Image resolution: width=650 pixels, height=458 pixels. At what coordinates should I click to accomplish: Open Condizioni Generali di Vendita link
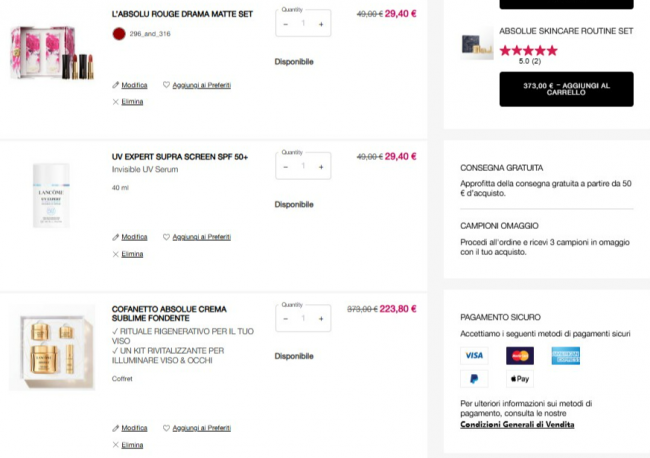(517, 424)
